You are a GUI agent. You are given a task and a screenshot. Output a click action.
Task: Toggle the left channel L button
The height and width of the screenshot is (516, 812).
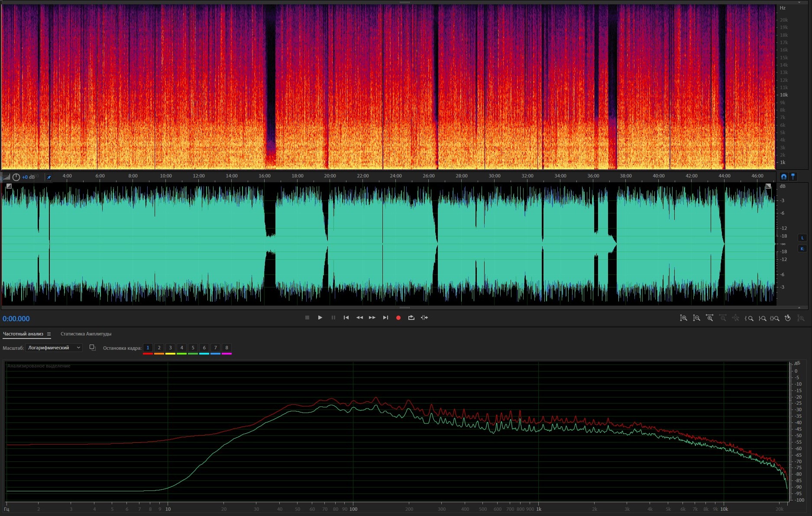coord(802,238)
